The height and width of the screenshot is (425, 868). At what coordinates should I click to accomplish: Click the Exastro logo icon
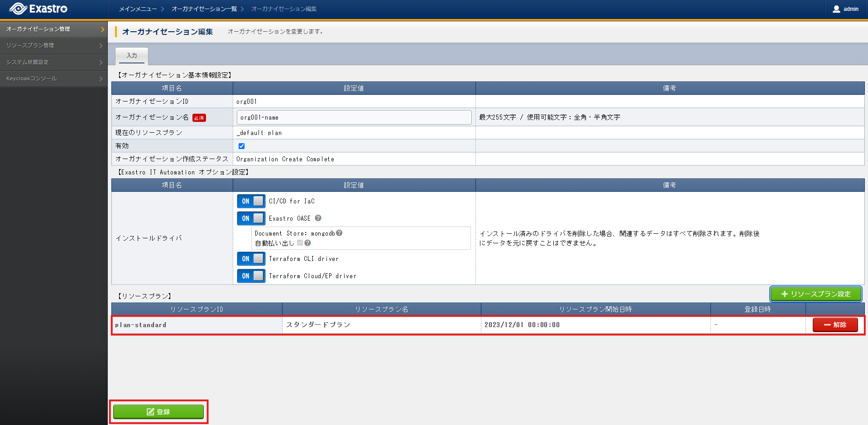[x=18, y=9]
